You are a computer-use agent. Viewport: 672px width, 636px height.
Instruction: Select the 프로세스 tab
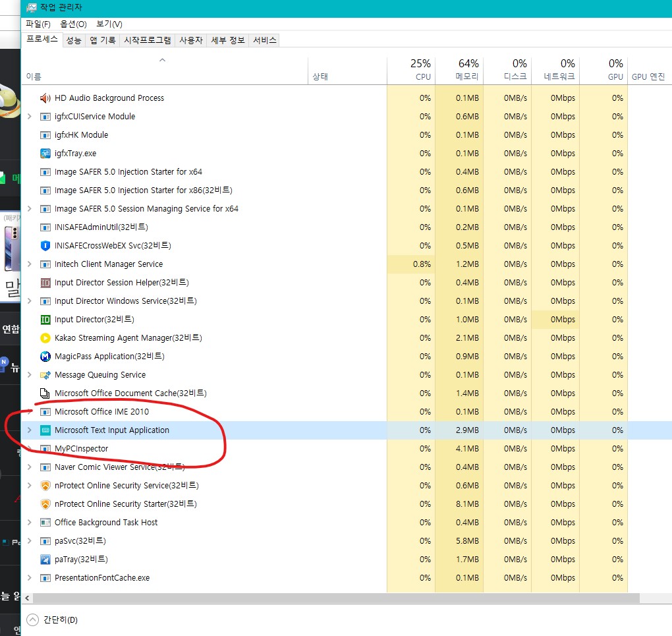(x=42, y=40)
